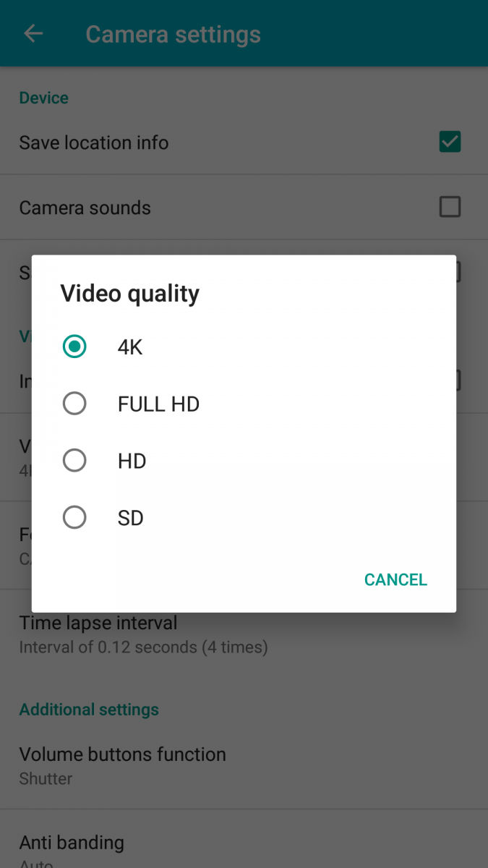Screen dimensions: 488x868
Task: Click the Device section heading
Action: click(x=44, y=98)
